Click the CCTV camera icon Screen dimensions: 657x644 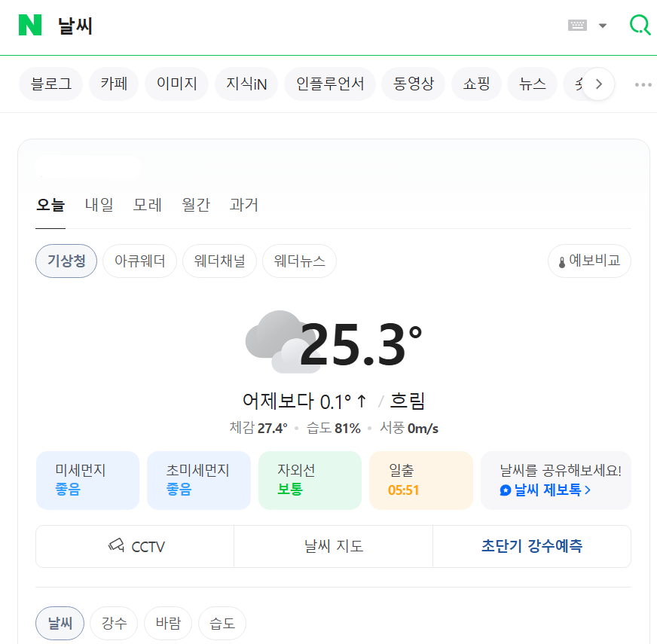(117, 546)
